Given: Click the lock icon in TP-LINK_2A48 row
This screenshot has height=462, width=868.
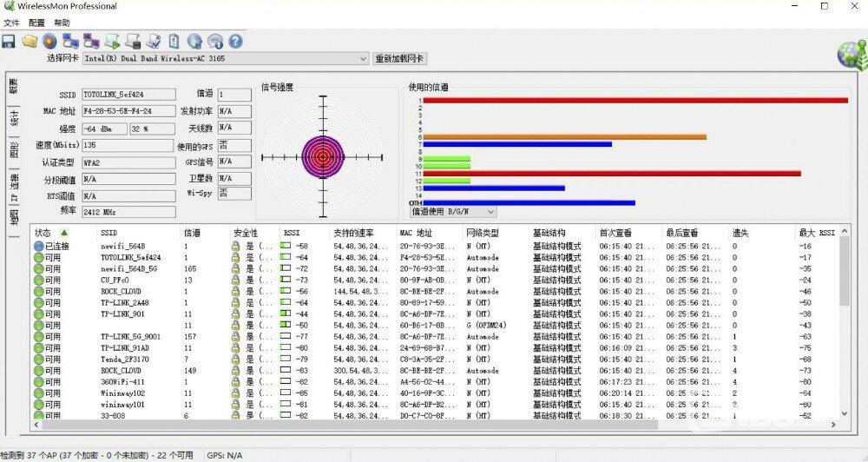Looking at the screenshot, I should (x=235, y=302).
